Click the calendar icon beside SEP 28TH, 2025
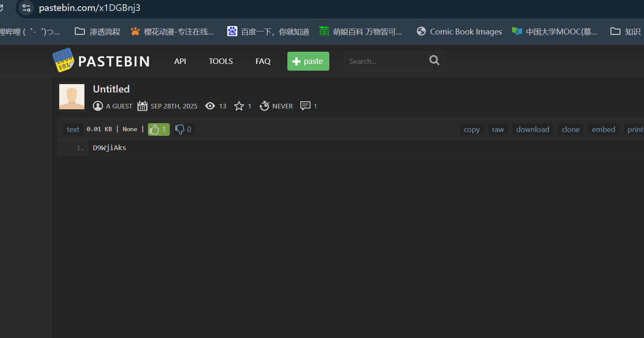This screenshot has height=338, width=644. pyautogui.click(x=142, y=106)
